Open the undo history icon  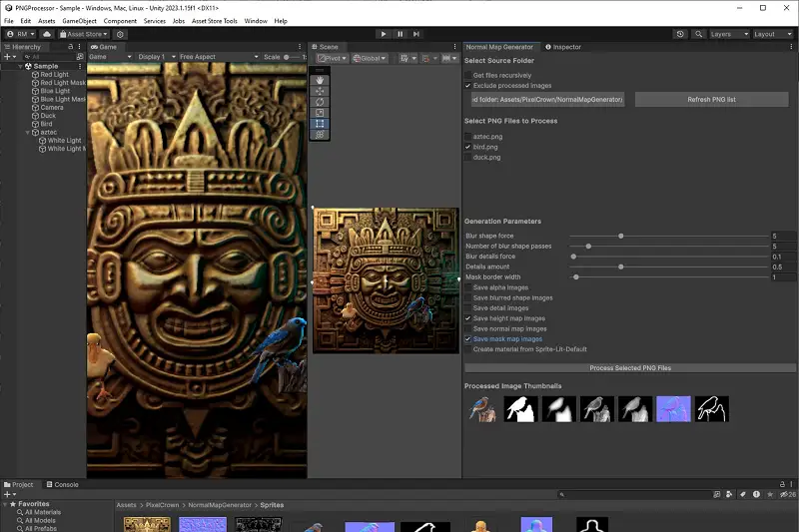click(680, 34)
